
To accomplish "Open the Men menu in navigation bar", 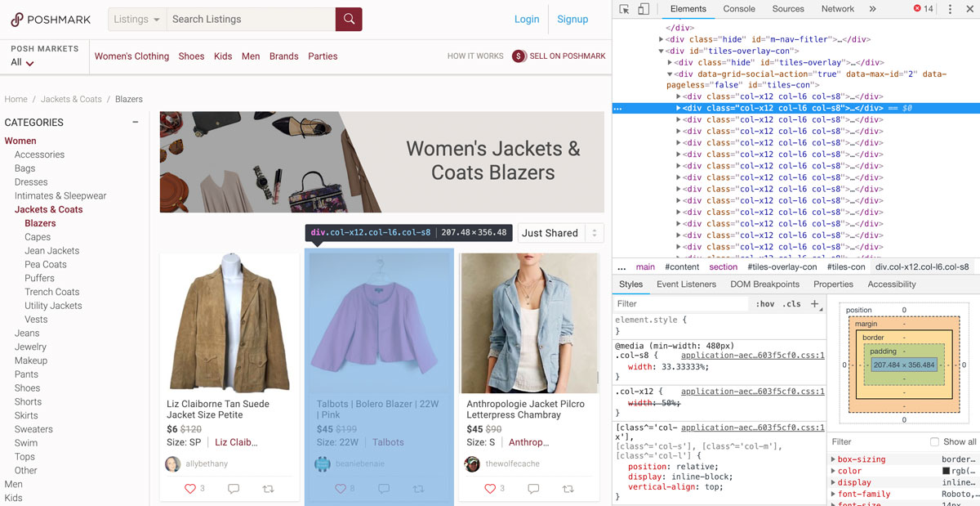I will (x=251, y=56).
